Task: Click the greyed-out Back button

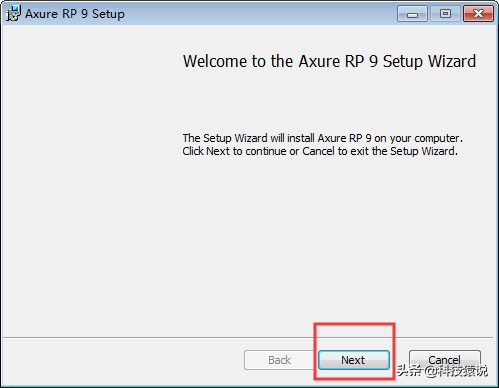Action: coord(279,360)
